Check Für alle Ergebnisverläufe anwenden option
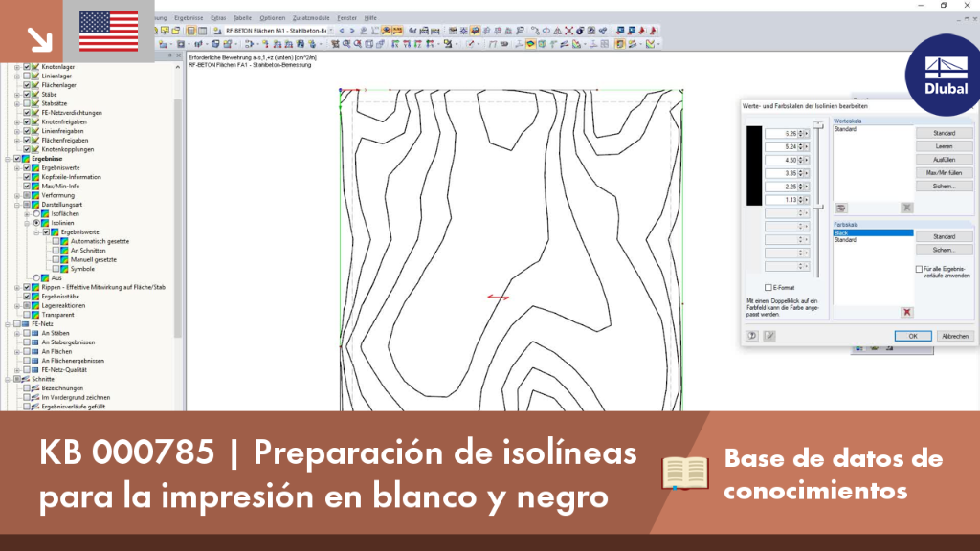980x551 pixels. [919, 269]
